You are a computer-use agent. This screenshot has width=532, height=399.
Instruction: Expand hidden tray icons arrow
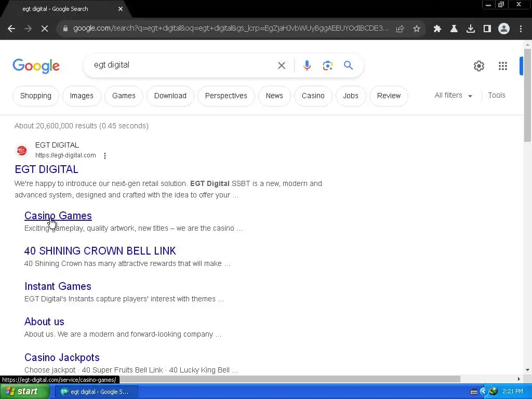[x=484, y=392]
